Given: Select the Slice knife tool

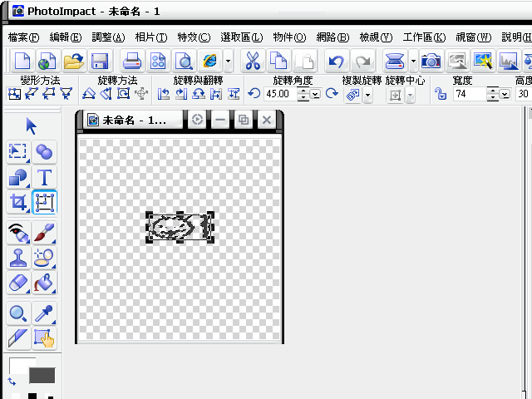Looking at the screenshot, I should click(x=18, y=338).
